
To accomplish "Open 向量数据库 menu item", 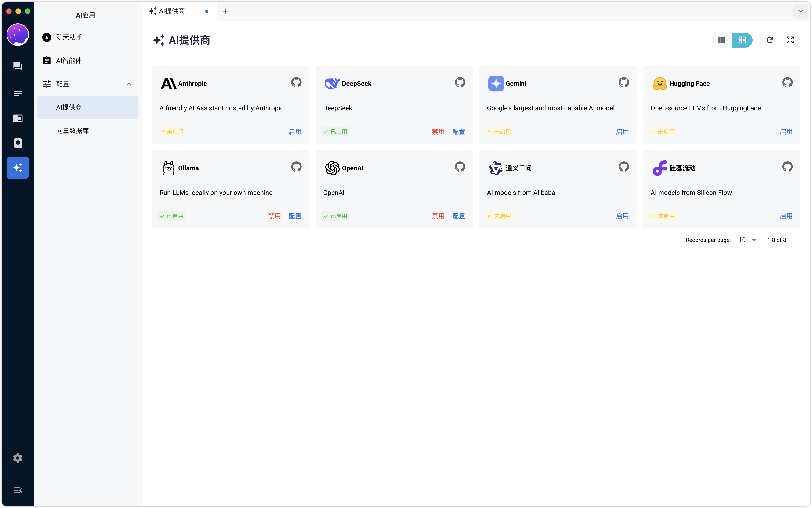I will tap(72, 131).
